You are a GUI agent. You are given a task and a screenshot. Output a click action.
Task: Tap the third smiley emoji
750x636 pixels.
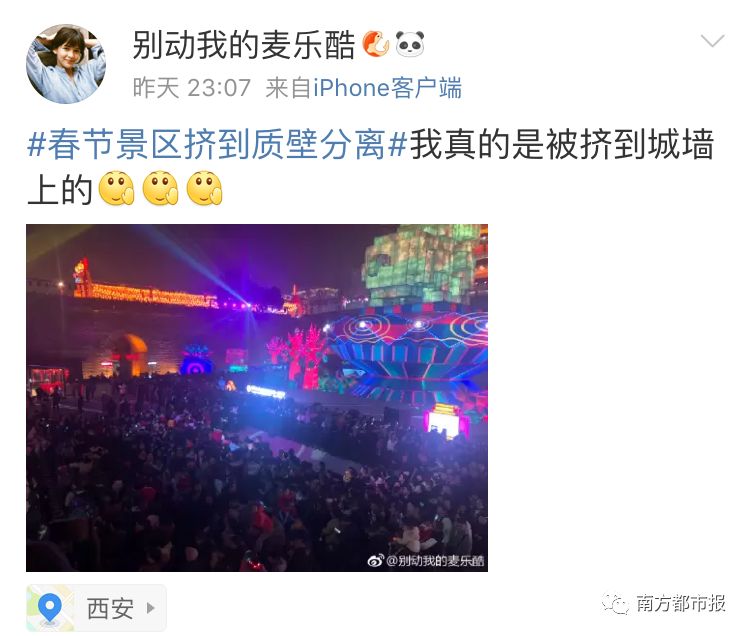point(204,188)
